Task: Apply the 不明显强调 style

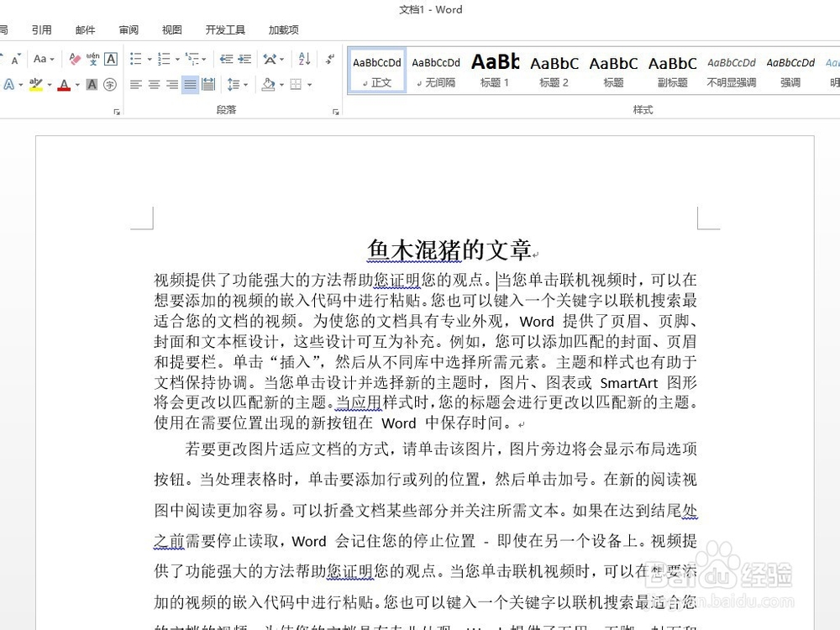Action: click(732, 71)
